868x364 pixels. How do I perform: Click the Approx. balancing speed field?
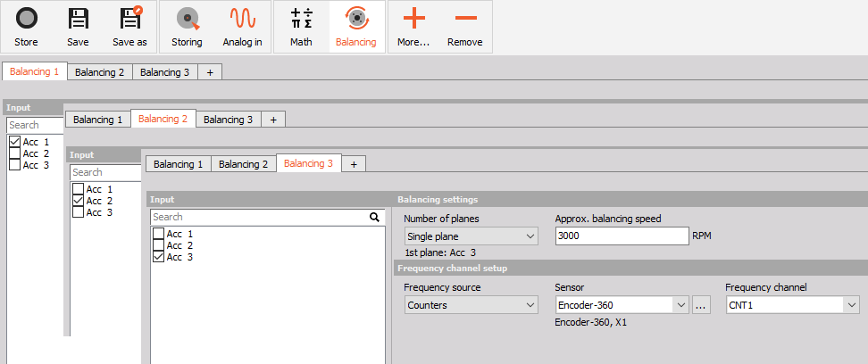(622, 236)
